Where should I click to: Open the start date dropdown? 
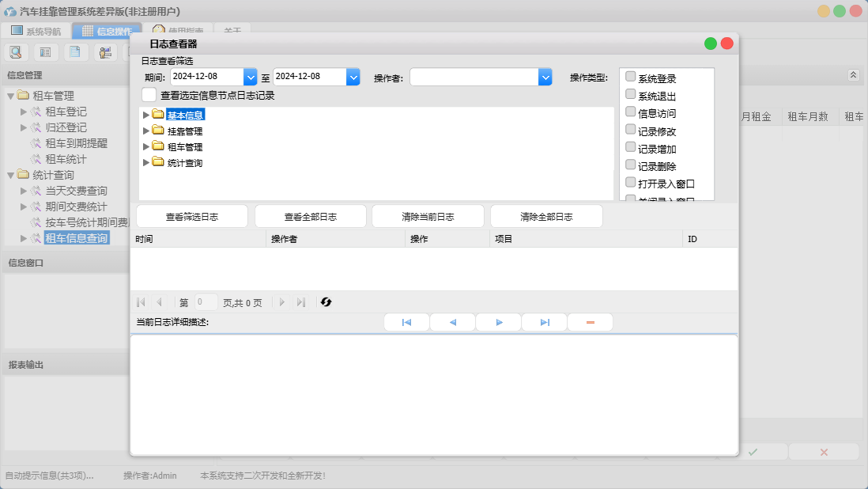point(251,77)
